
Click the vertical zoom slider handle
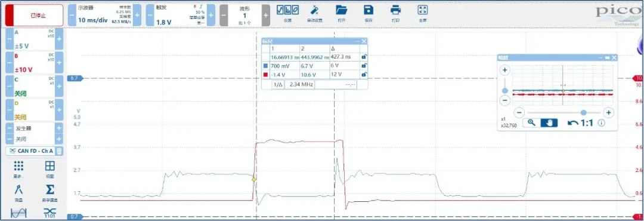pyautogui.click(x=505, y=91)
